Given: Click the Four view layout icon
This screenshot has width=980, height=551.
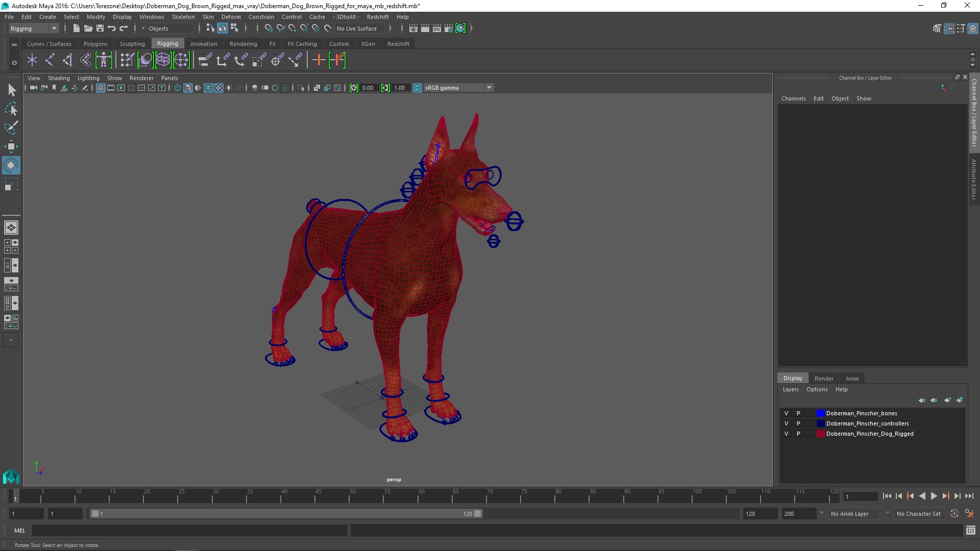Looking at the screenshot, I should click(x=11, y=246).
